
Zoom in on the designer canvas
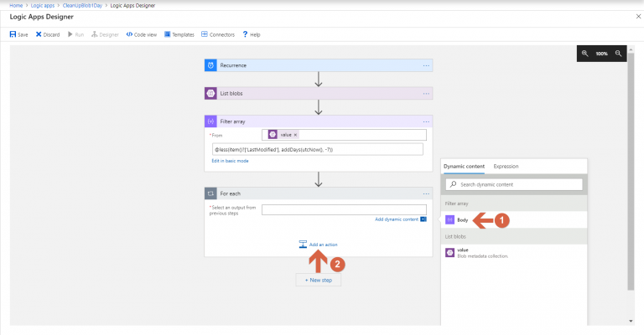[584, 54]
